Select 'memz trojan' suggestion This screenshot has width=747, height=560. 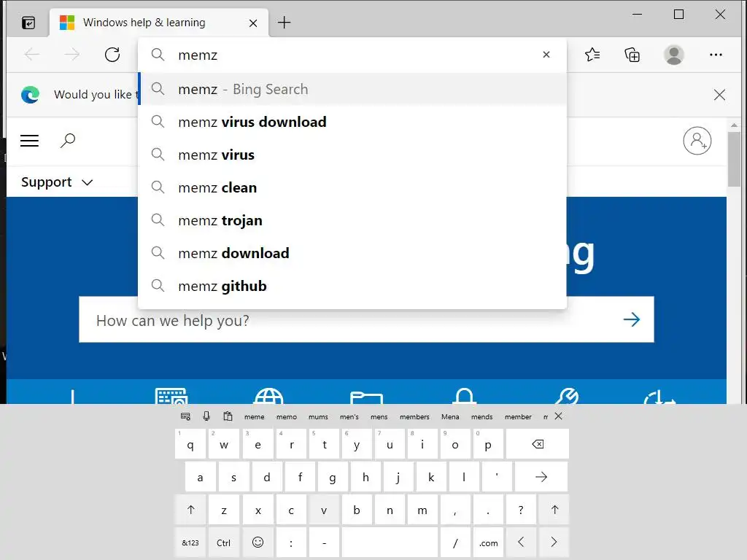352,220
